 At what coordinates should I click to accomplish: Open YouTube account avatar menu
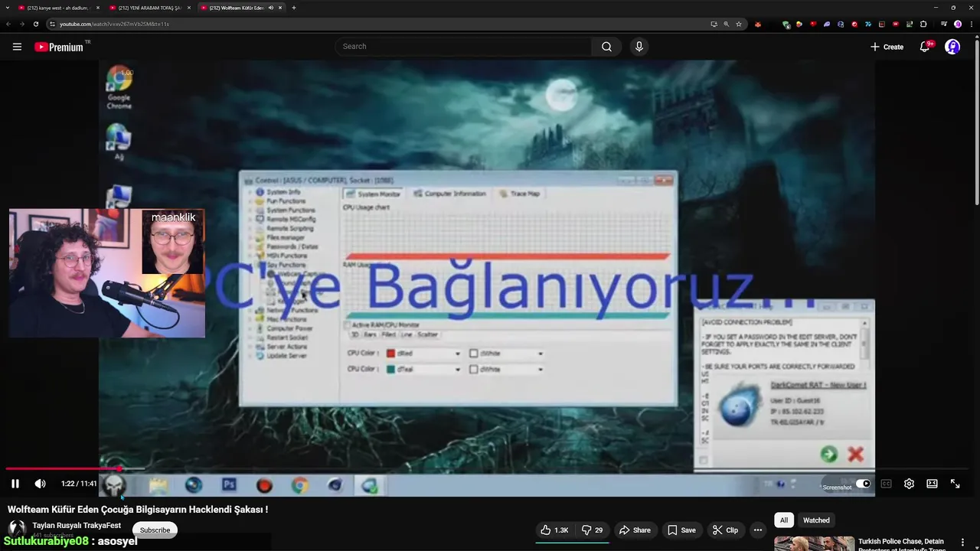(952, 47)
